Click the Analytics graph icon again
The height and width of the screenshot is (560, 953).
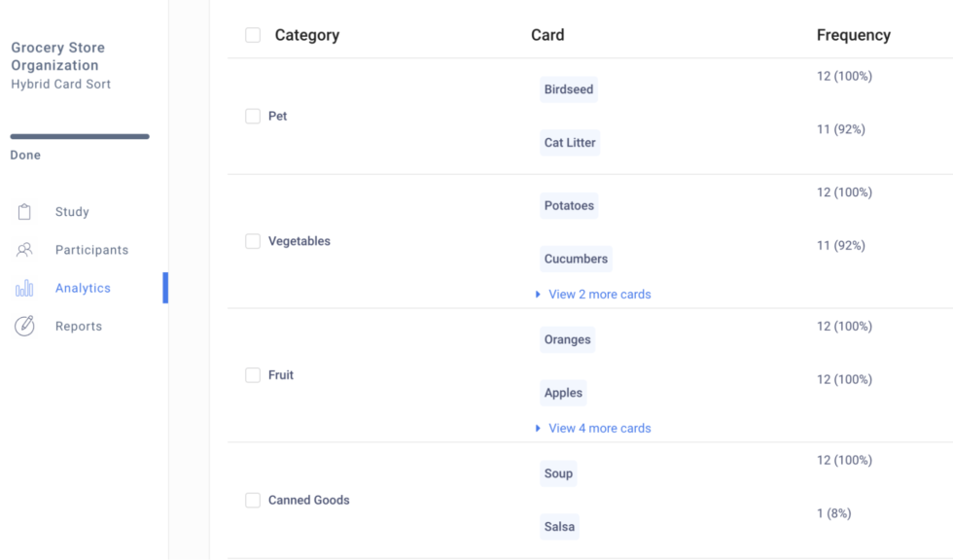23,287
